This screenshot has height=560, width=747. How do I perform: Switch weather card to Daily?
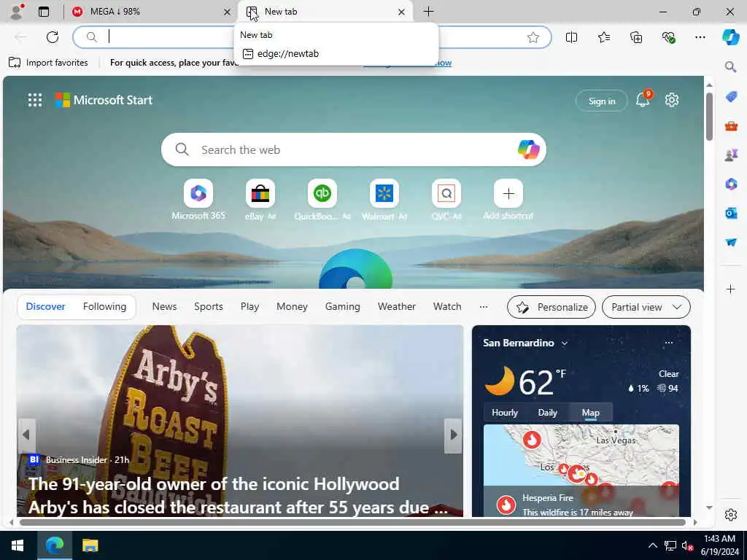(x=547, y=413)
